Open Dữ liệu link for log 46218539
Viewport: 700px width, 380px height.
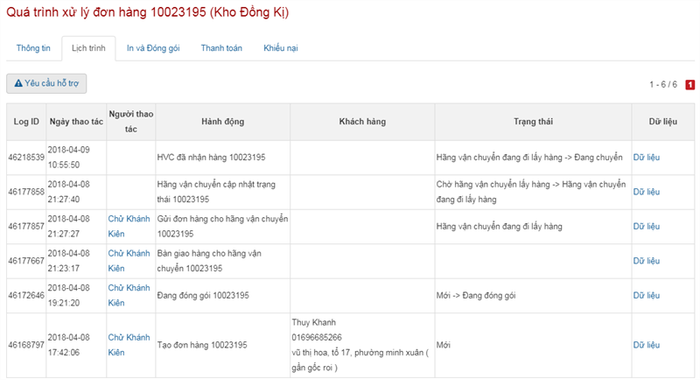click(x=646, y=158)
